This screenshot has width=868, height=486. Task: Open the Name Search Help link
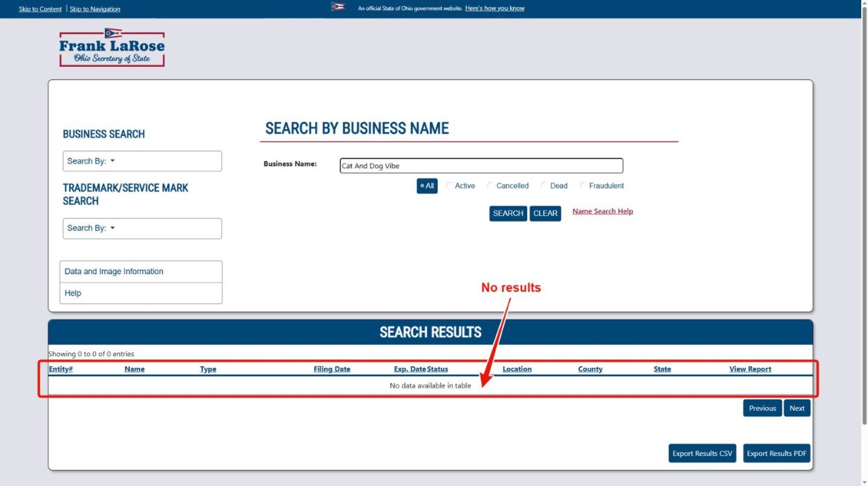[602, 212]
